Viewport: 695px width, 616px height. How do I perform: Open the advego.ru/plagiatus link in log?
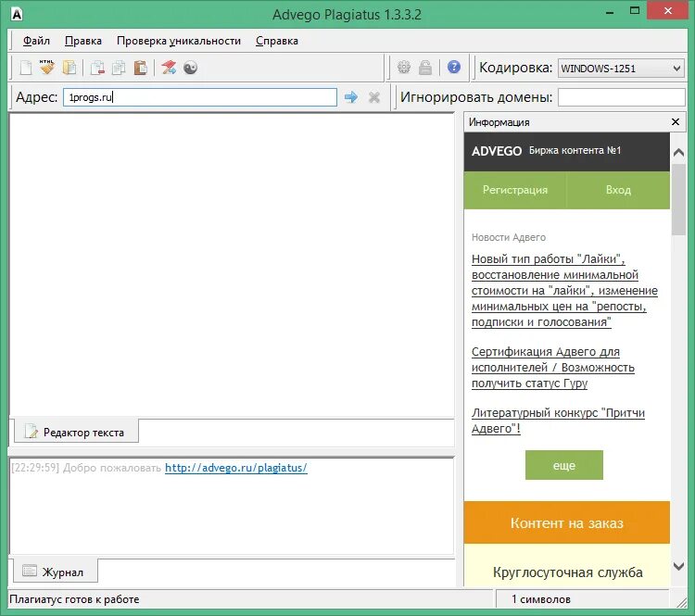(x=235, y=468)
